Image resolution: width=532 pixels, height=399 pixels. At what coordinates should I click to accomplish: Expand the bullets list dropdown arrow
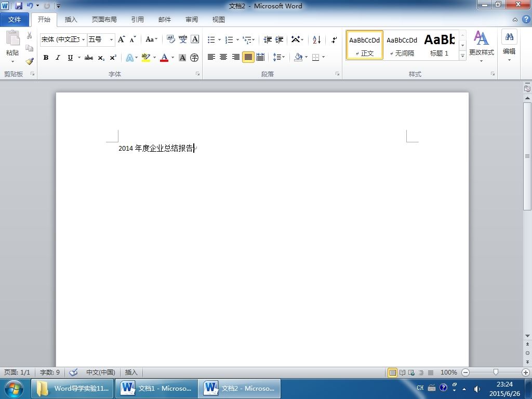(x=220, y=39)
